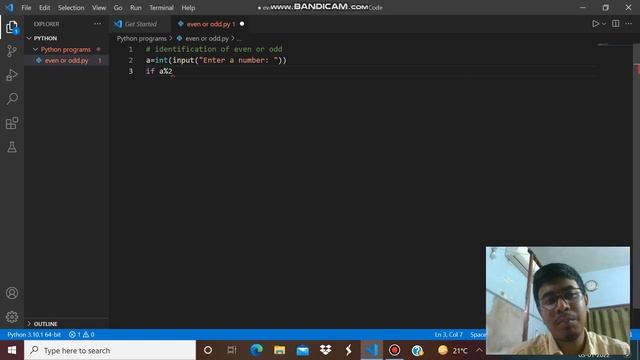Open the Extensions view
The height and width of the screenshot is (360, 640).
[x=12, y=123]
